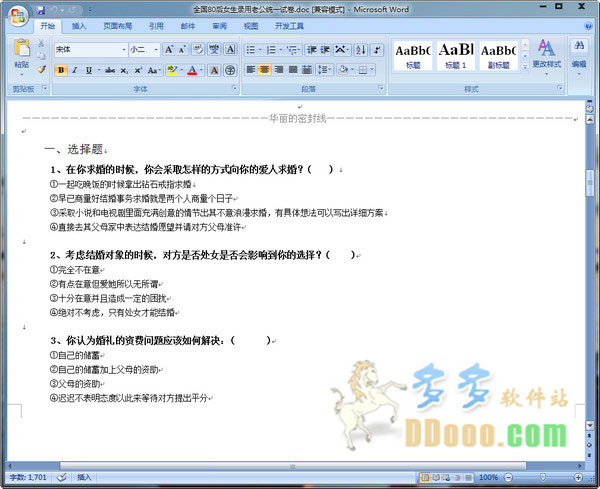Open line spacing options
The image size is (600, 489).
(324, 69)
